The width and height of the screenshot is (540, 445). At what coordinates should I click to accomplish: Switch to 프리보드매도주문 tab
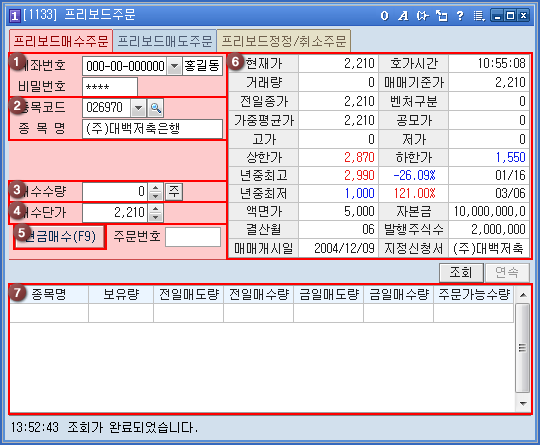tap(165, 41)
